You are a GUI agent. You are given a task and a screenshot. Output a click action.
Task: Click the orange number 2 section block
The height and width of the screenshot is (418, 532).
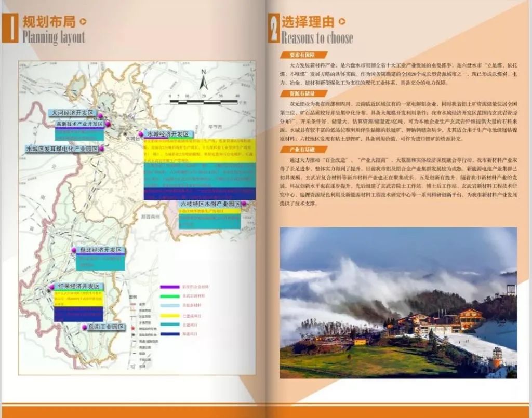tap(273, 28)
